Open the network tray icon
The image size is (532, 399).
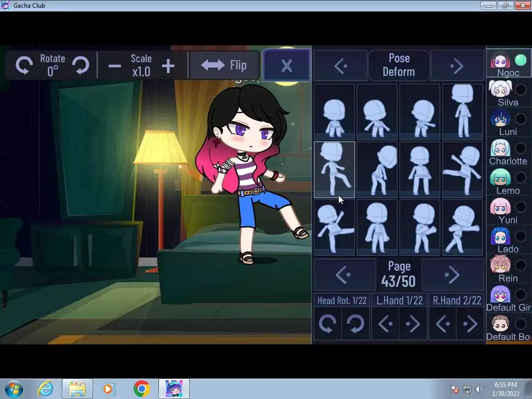point(467,389)
